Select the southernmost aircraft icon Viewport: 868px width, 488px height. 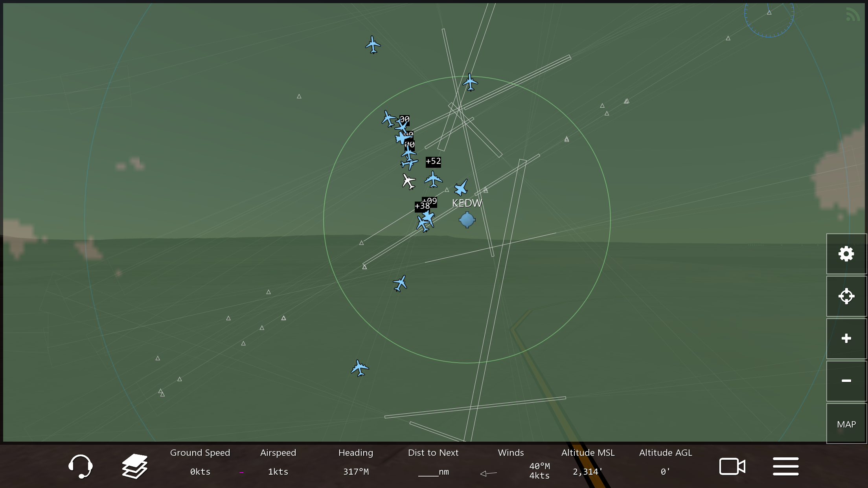tap(359, 368)
